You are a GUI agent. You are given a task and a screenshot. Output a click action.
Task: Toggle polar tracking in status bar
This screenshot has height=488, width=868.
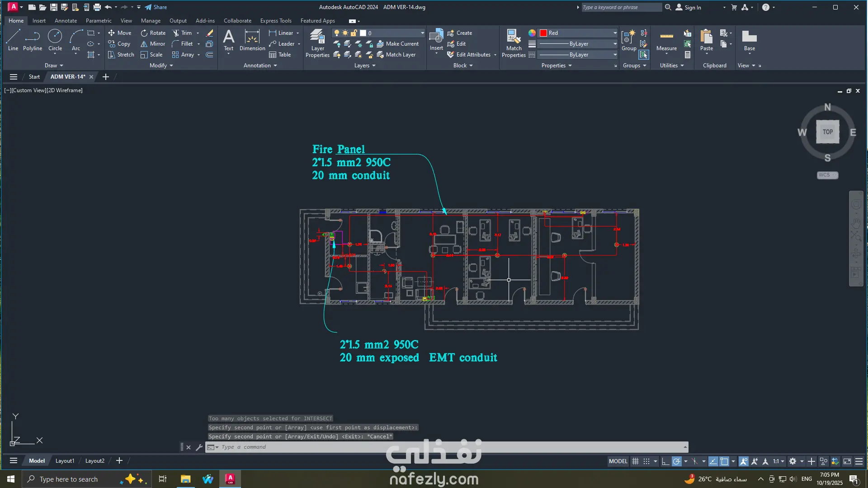pyautogui.click(x=677, y=461)
